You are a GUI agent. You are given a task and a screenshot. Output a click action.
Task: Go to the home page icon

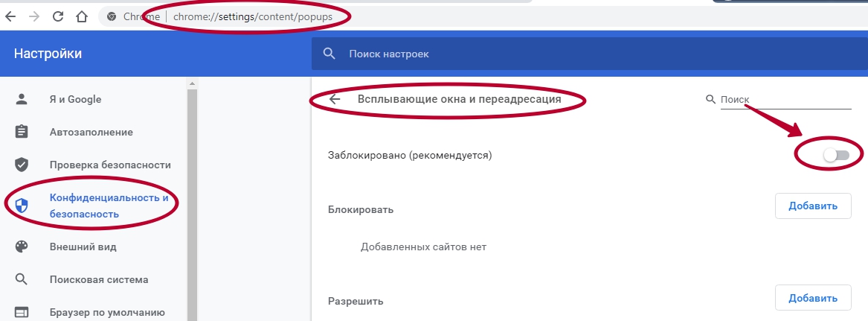coord(83,16)
